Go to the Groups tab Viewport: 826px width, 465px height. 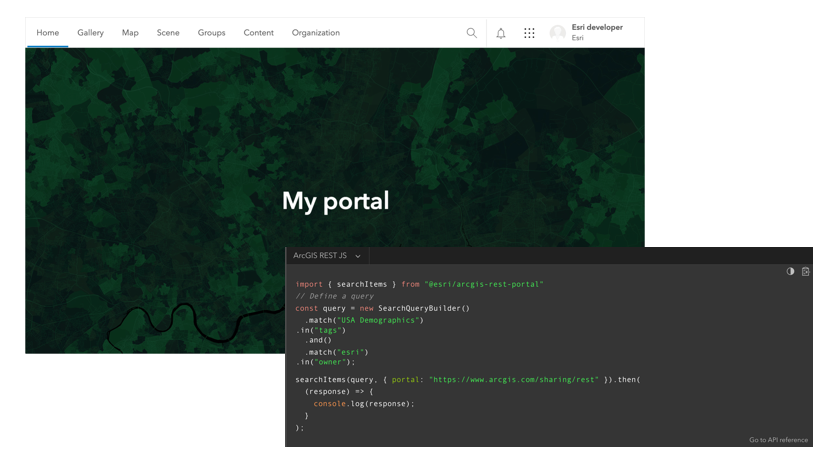[x=211, y=33]
